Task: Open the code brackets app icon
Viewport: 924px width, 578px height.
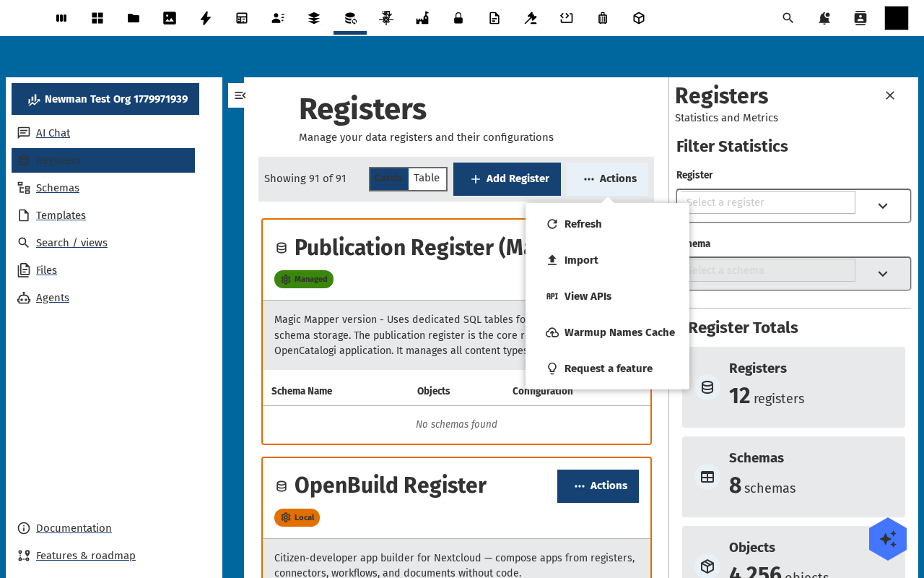Action: coord(567,18)
